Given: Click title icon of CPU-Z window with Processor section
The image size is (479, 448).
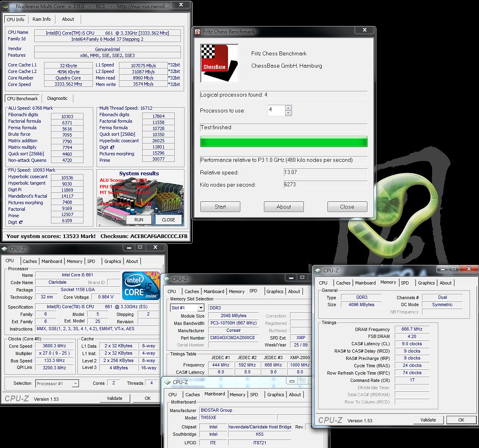Looking at the screenshot, I should [x=4, y=249].
